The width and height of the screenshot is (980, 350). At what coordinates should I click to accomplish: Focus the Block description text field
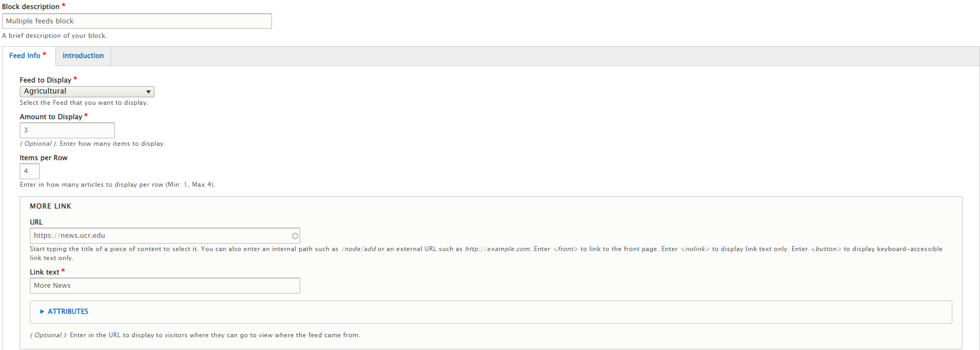[x=137, y=21]
